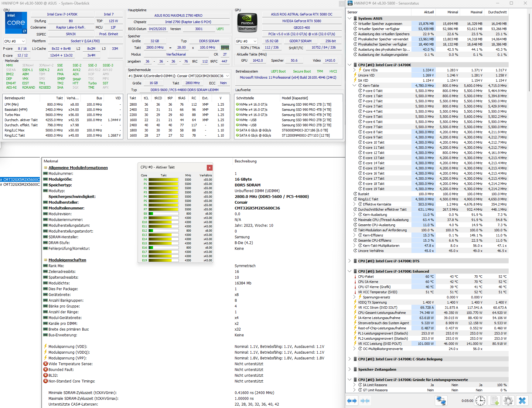Collapse the System: ASUS sensor group

[x=350, y=19]
